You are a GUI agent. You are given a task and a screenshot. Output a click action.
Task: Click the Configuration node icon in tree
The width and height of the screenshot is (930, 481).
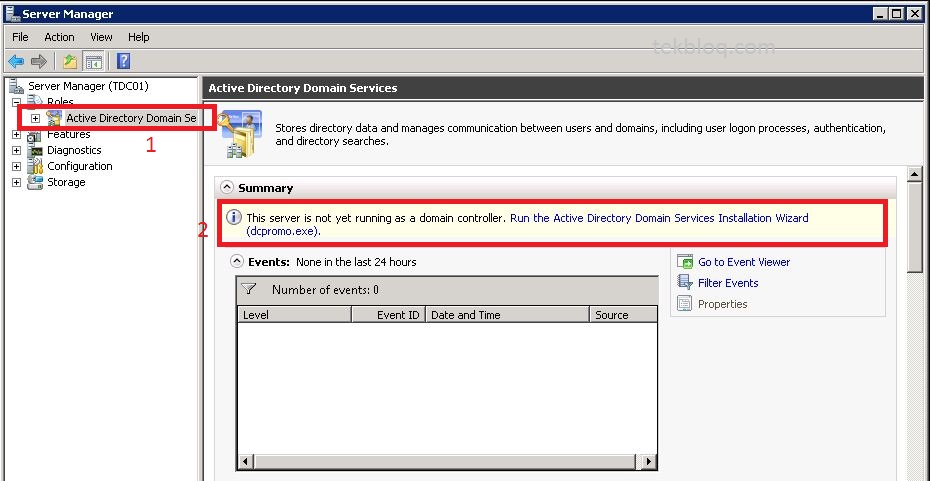[35, 166]
